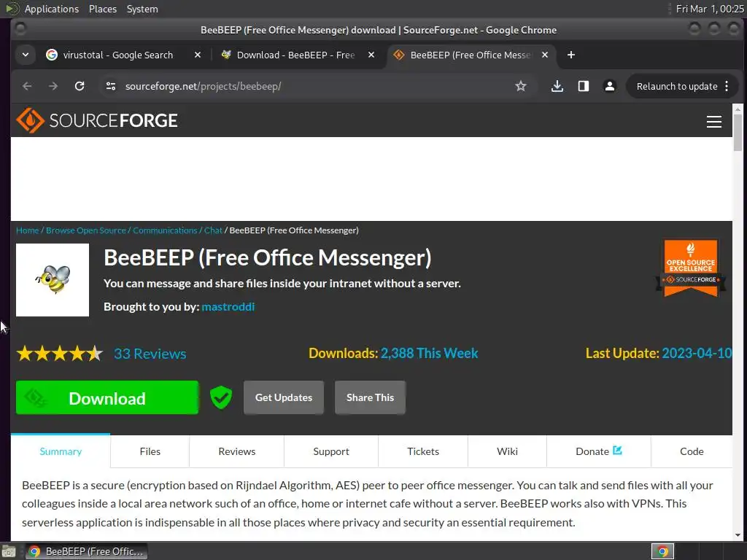Open the Tickets tab
This screenshot has height=560, width=747.
[x=423, y=451]
